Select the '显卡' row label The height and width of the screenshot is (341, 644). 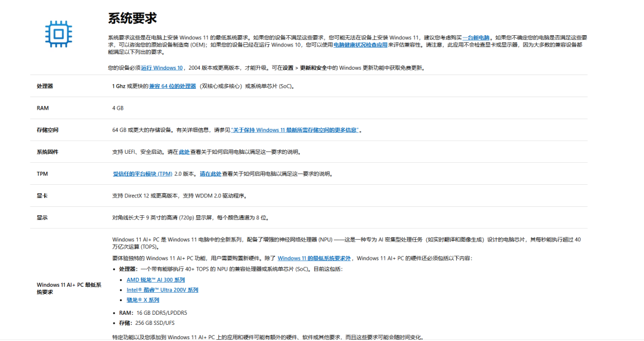[42, 196]
